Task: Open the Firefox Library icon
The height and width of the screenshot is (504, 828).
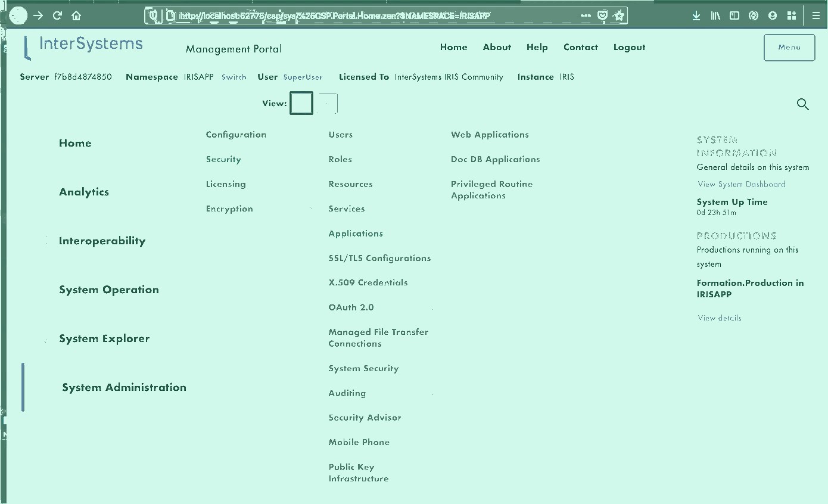Action: pos(715,15)
